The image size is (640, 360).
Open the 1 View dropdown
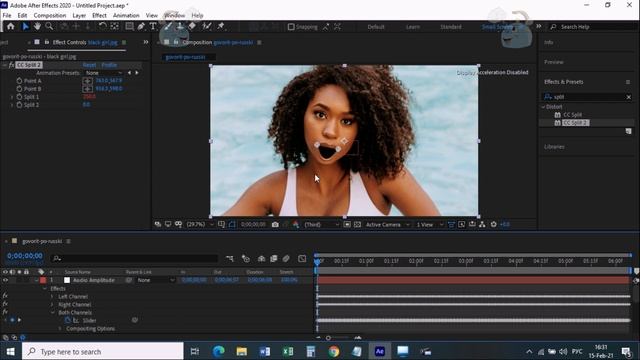click(430, 224)
